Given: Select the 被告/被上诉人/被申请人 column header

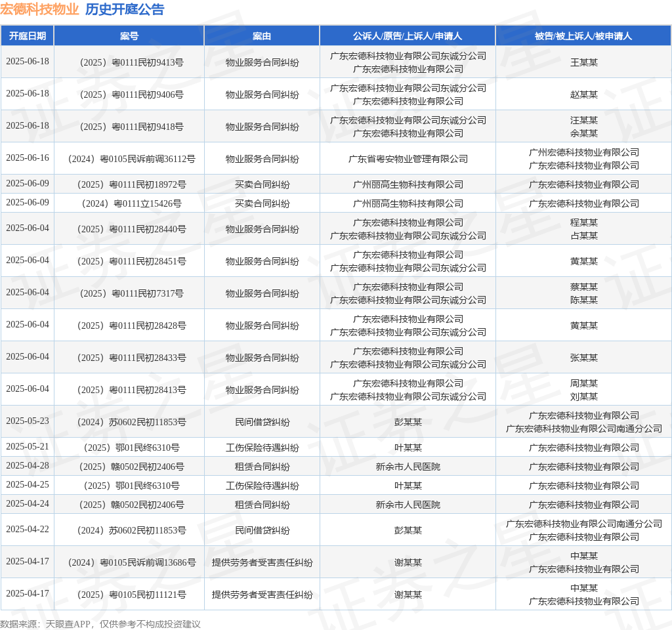Looking at the screenshot, I should point(583,36).
